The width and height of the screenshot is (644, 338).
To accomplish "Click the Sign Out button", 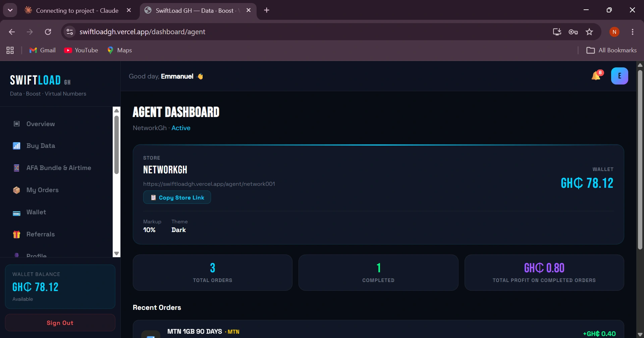I will click(60, 323).
